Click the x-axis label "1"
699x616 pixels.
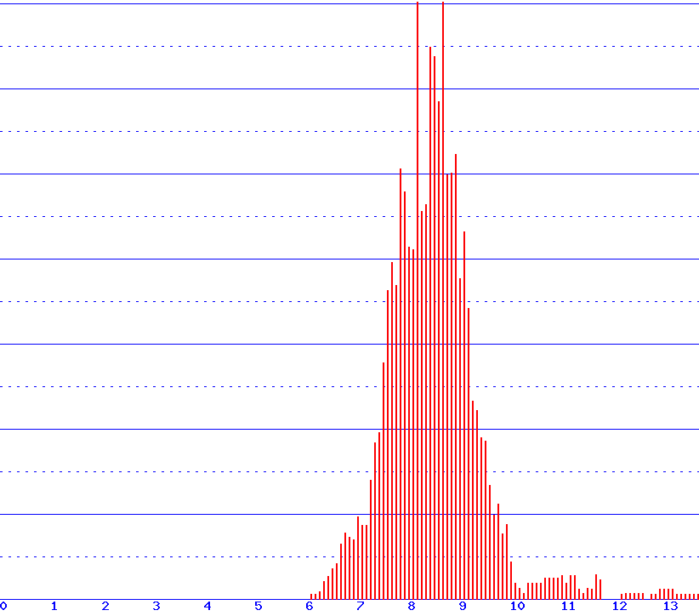coord(54,606)
